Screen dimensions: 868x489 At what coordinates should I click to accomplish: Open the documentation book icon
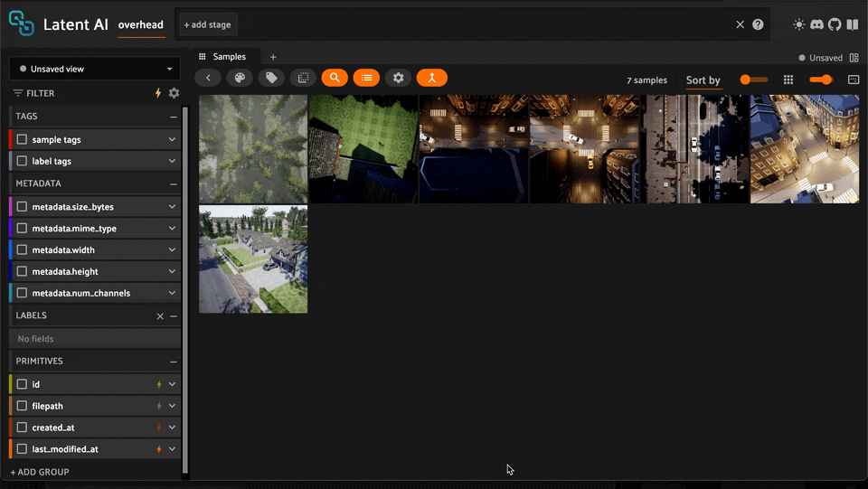[x=853, y=24]
